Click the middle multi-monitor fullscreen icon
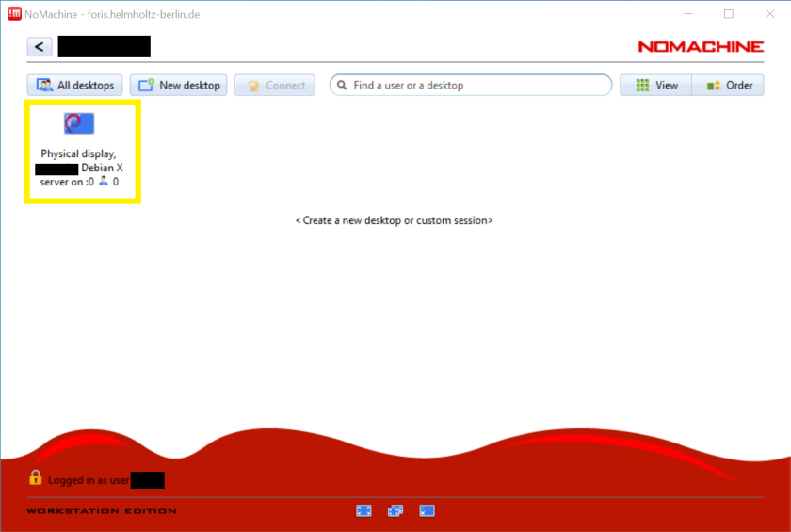The height and width of the screenshot is (532, 791). 395,511
